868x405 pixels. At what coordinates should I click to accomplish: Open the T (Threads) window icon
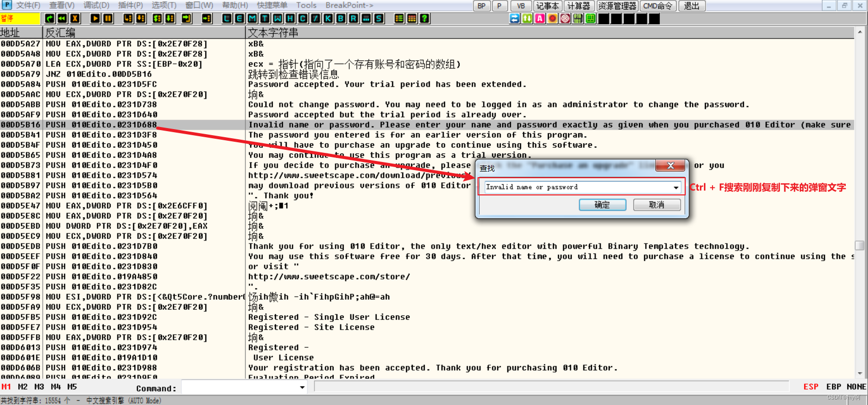coord(265,19)
